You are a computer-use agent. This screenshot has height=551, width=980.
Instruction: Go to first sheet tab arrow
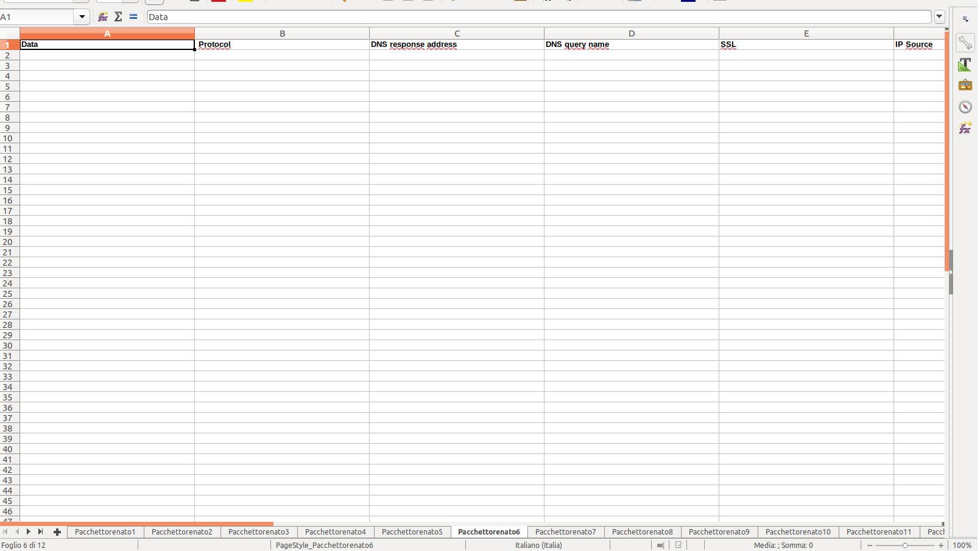tap(5, 532)
